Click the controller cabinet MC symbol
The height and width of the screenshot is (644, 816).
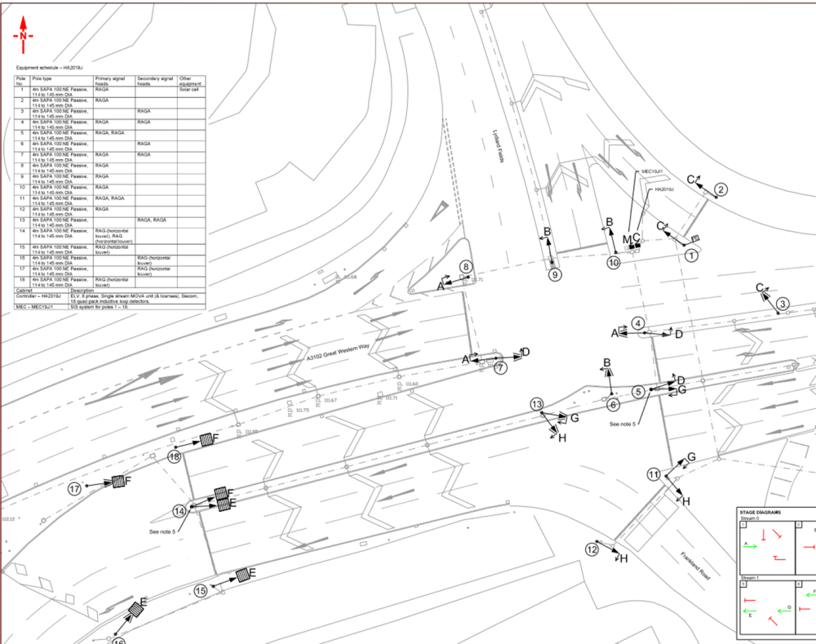[634, 242]
